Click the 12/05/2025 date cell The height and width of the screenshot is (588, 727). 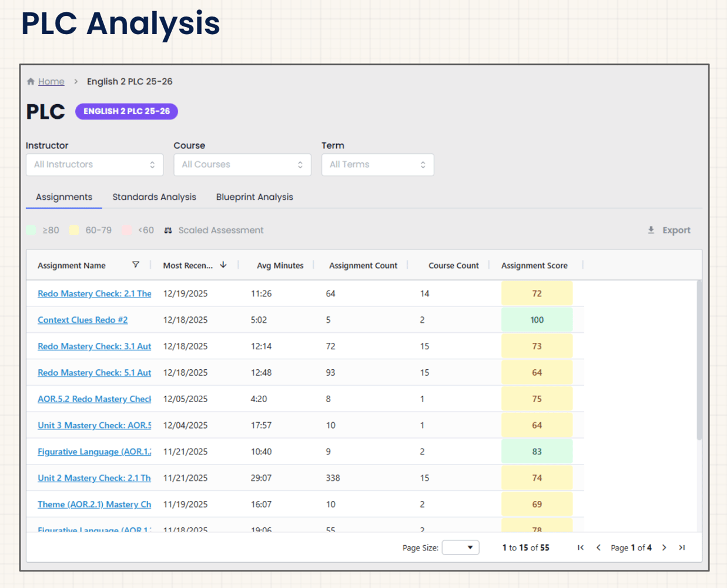pyautogui.click(x=186, y=399)
